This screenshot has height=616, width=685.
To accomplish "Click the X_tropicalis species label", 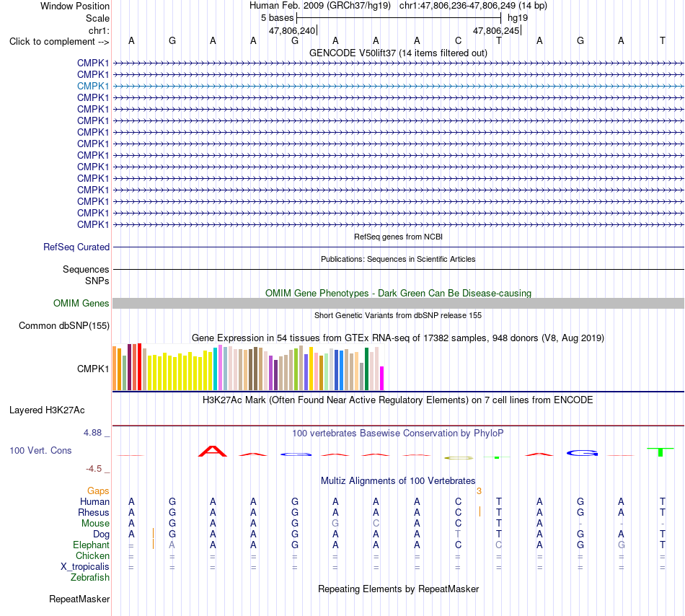I will pos(85,567).
